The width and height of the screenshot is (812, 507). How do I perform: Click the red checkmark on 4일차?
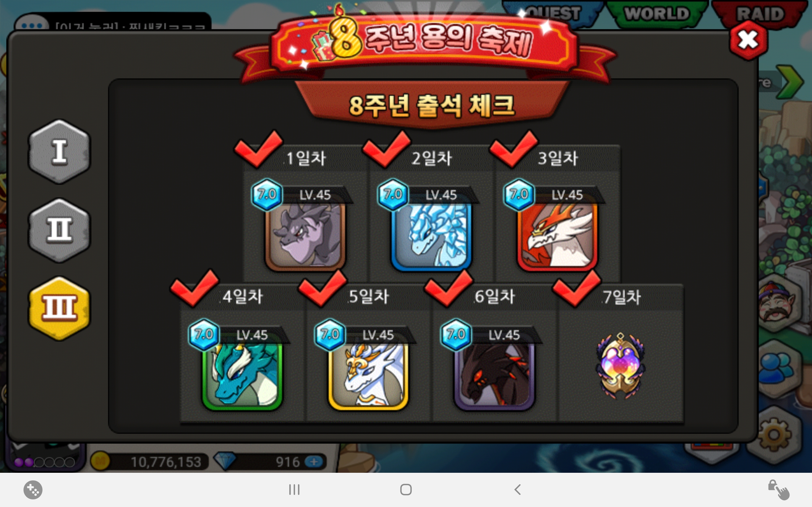click(195, 288)
